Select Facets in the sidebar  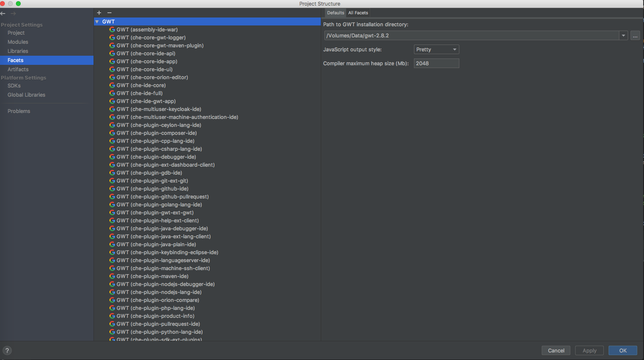[x=47, y=60]
